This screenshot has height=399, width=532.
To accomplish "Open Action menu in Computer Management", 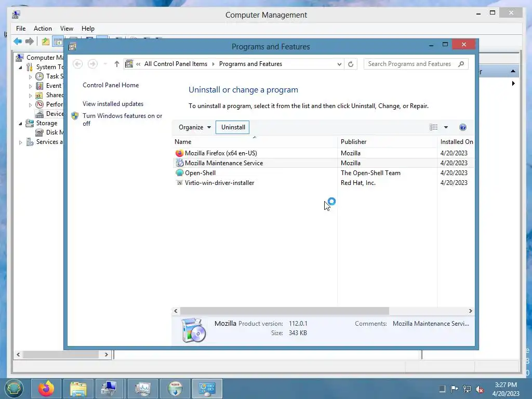I will pos(43,29).
